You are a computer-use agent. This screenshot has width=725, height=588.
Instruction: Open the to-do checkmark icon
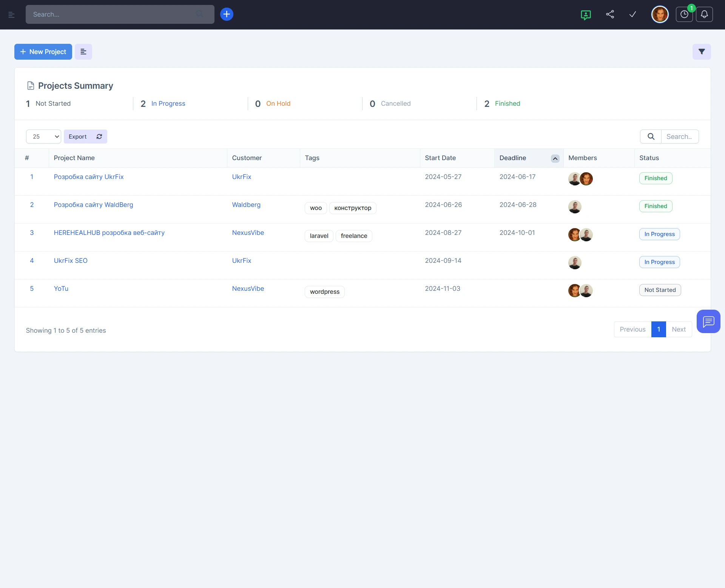[633, 14]
